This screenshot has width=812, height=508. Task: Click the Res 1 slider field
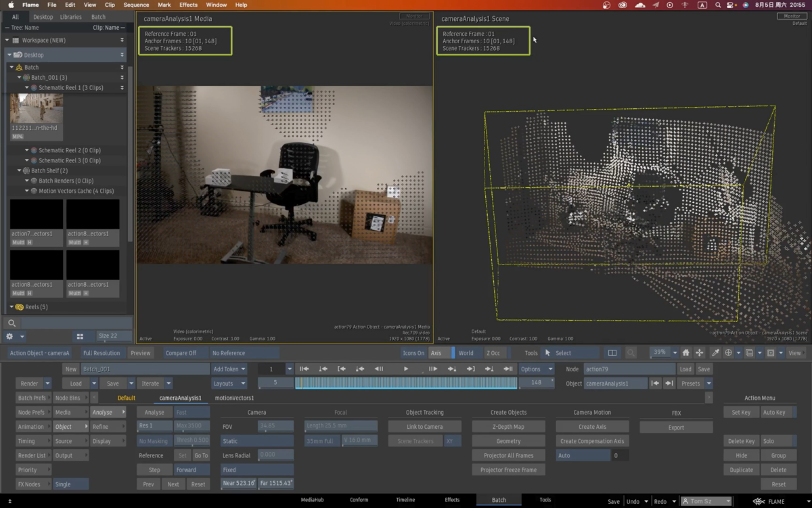click(x=154, y=425)
